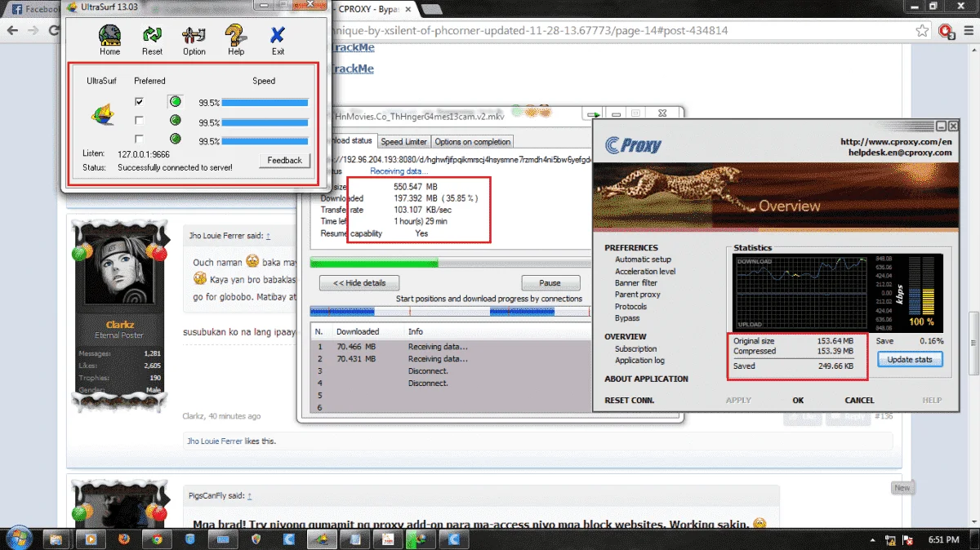Open Application log in CProxy

click(x=639, y=360)
